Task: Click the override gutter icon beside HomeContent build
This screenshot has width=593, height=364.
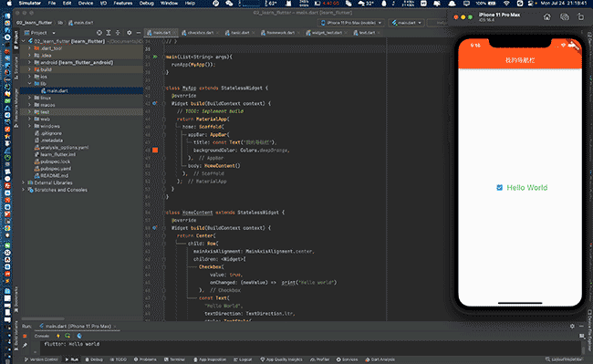Action: click(x=155, y=228)
